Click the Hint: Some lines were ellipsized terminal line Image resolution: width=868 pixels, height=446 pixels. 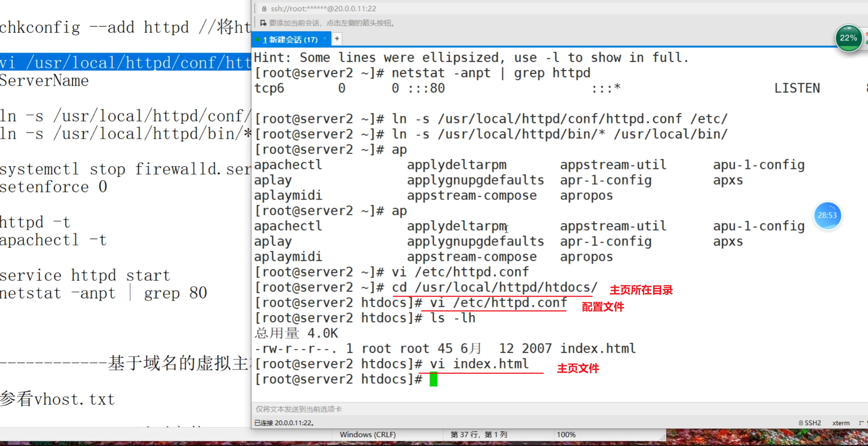point(471,57)
